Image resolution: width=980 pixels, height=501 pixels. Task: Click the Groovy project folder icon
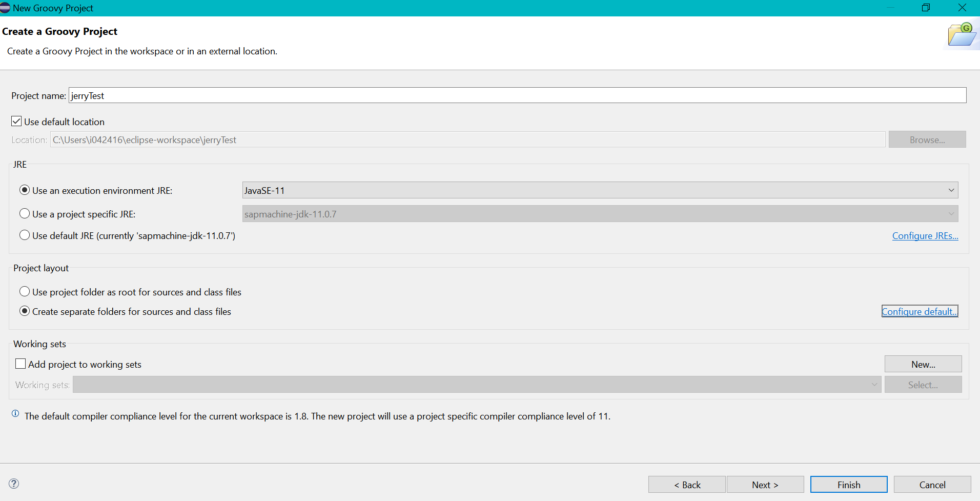961,35
